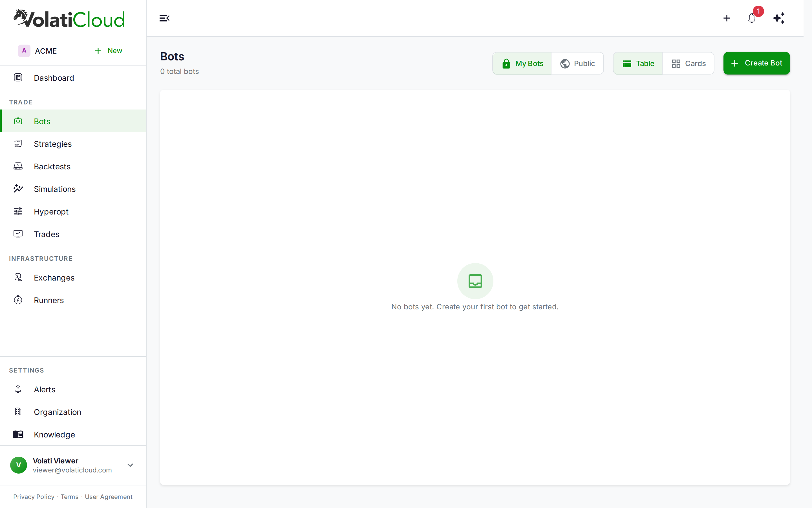
Task: Click the VolatiCloud logo
Action: [x=69, y=18]
